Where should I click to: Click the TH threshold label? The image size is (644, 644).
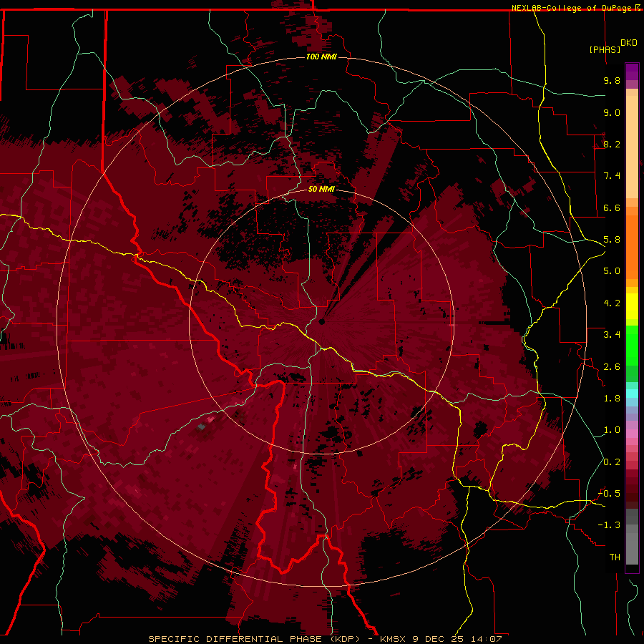click(615, 557)
